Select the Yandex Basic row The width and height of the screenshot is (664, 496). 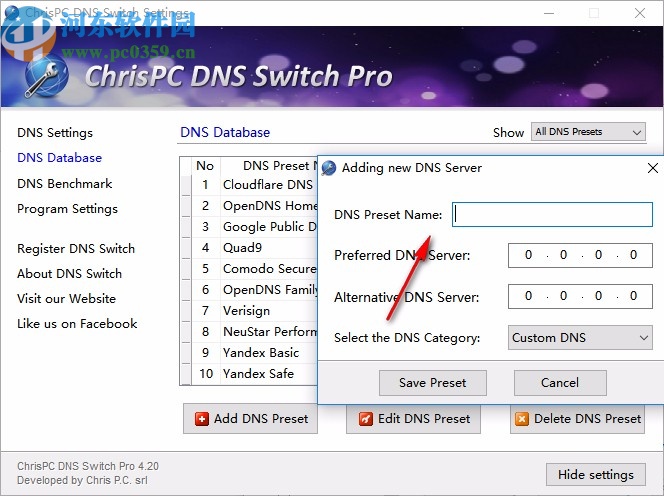tap(254, 353)
